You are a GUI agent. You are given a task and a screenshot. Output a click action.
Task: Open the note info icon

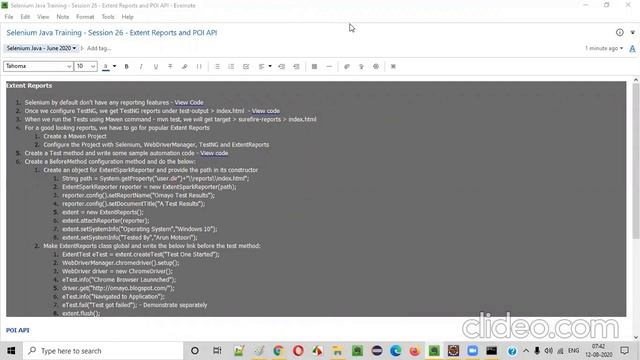point(620,32)
